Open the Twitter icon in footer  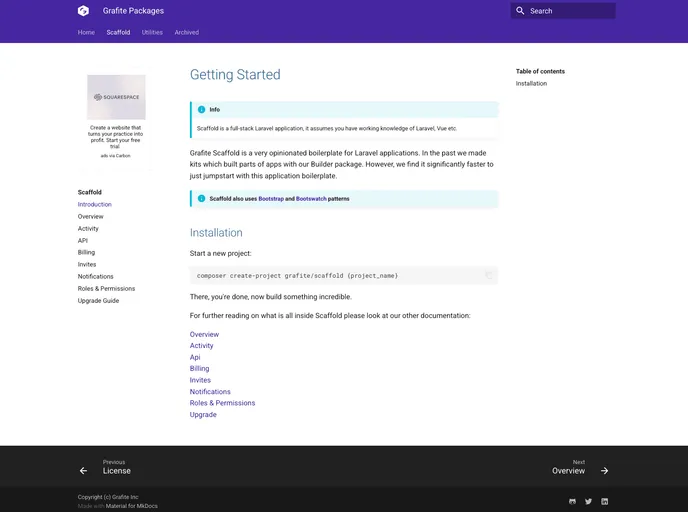coord(588,501)
